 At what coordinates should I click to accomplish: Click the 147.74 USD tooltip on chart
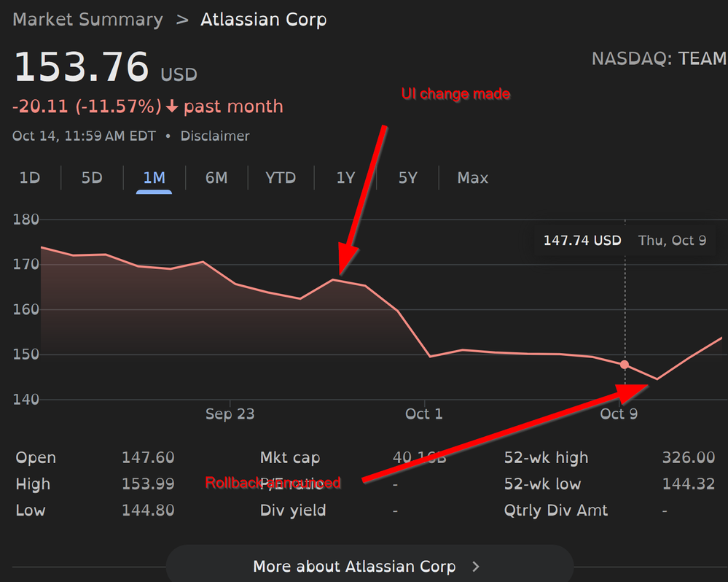(x=582, y=240)
